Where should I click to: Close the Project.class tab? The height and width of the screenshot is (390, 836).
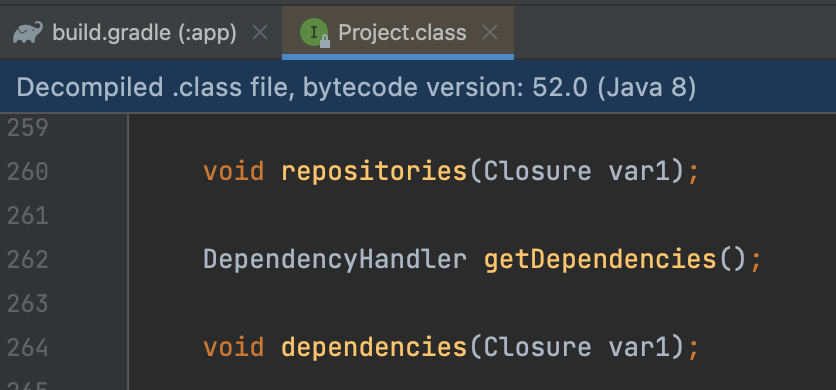[489, 33]
